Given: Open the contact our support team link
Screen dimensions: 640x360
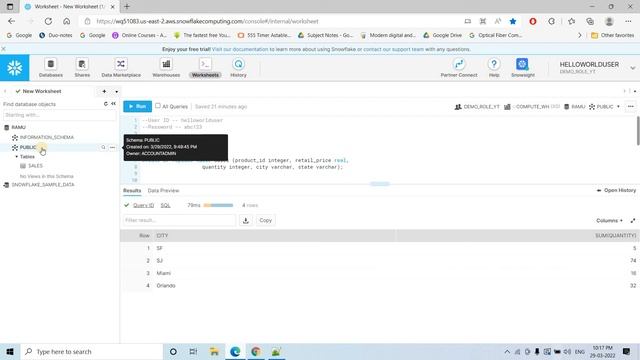Looking at the screenshot, I should [x=393, y=49].
